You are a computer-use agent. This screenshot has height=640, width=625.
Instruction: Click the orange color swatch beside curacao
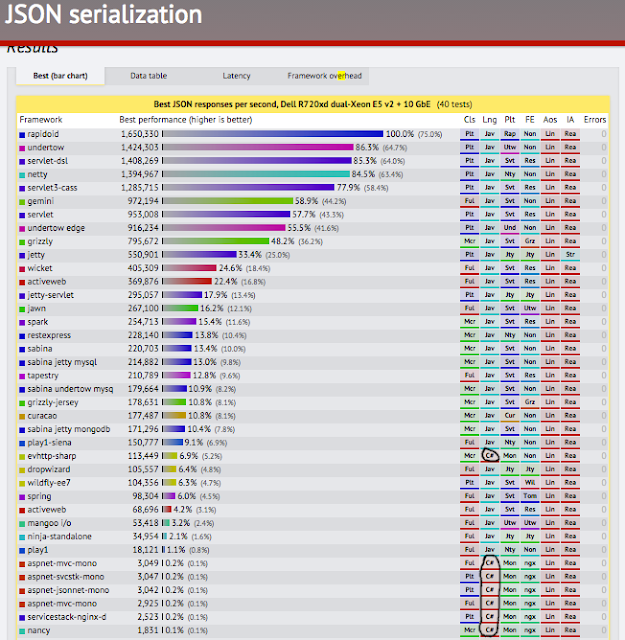(x=22, y=416)
